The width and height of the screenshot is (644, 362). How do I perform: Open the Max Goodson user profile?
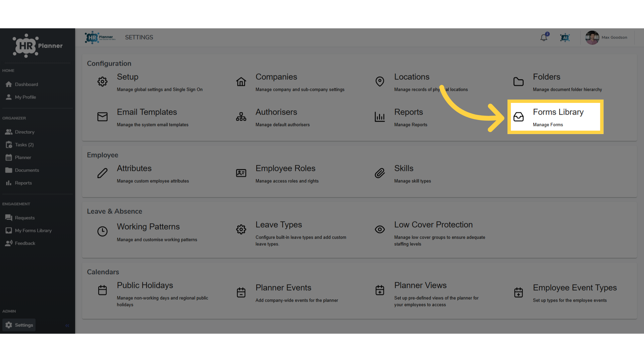click(606, 38)
